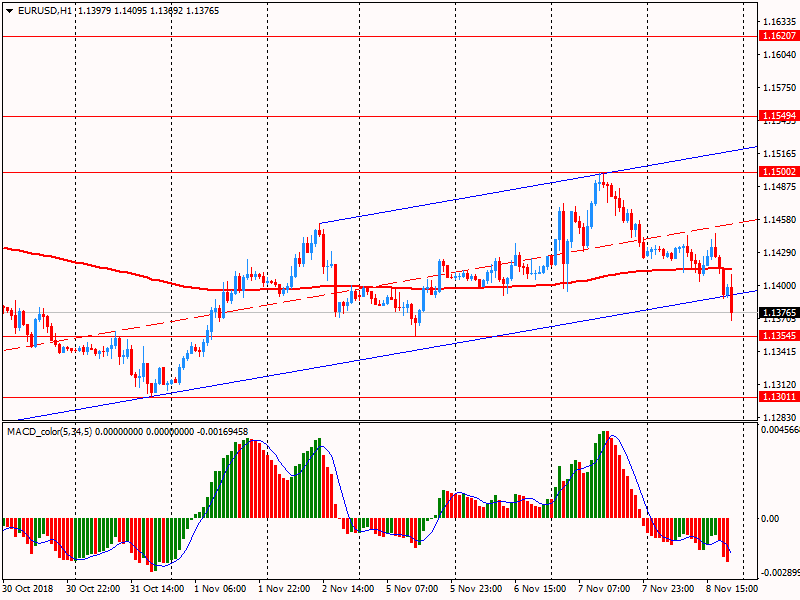Image resolution: width=800 pixels, height=600 pixels.
Task: Click the 1.12830 price axis value
Action: 777,418
